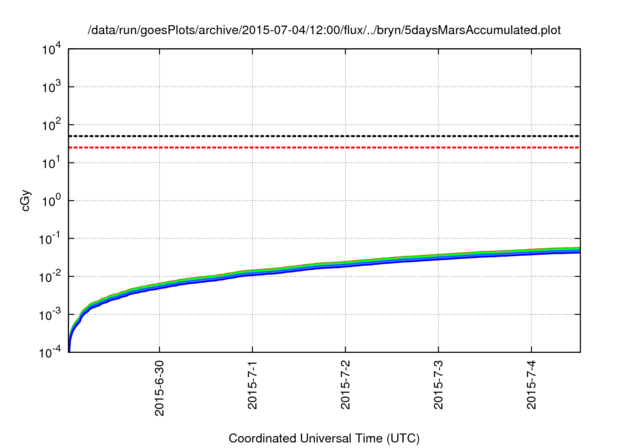Click the cGy y-axis unit label

(x=25, y=200)
